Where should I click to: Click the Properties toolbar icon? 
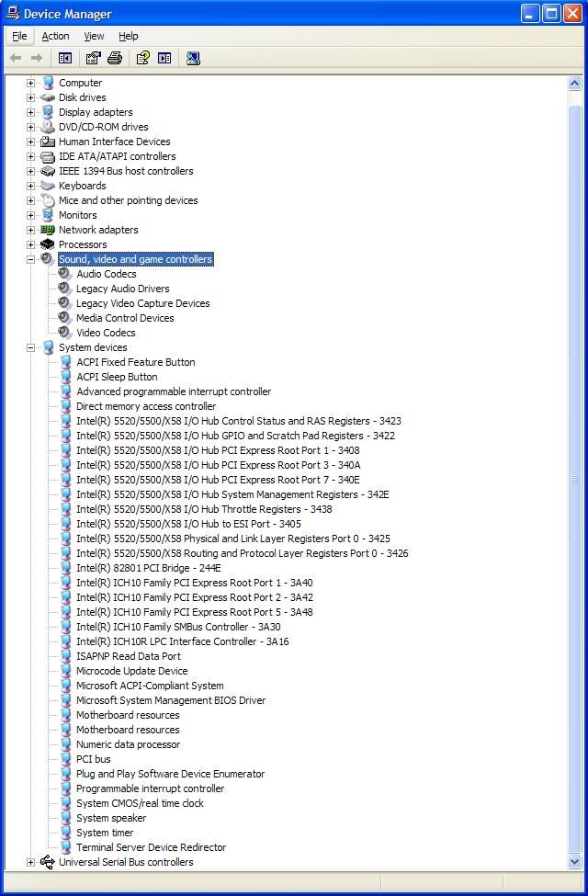coord(93,58)
